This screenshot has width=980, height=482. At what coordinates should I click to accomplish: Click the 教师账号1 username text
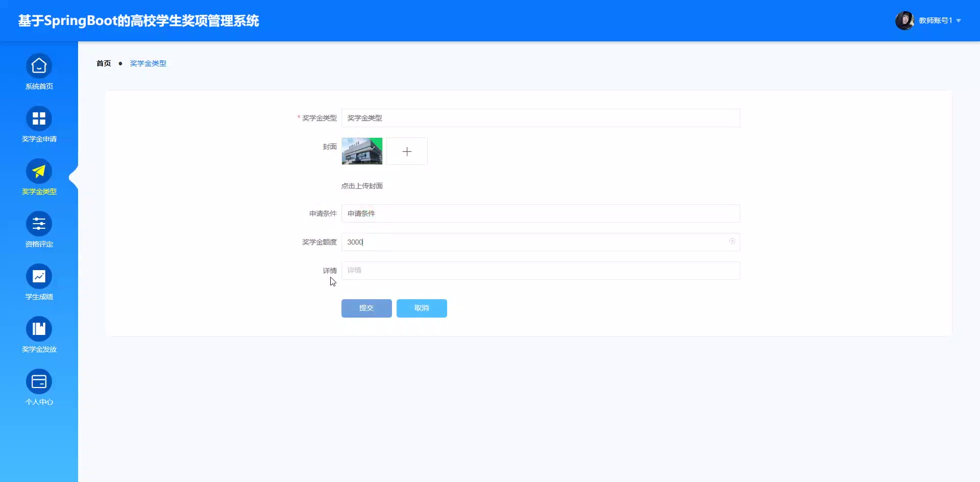(x=935, y=20)
